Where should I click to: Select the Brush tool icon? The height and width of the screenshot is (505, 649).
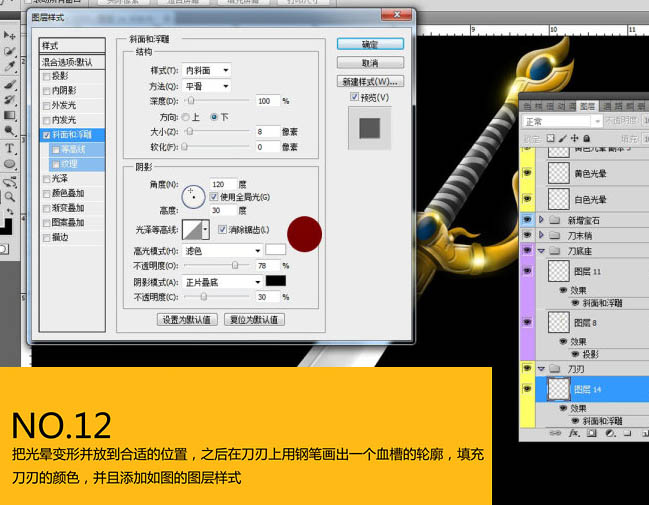9,84
